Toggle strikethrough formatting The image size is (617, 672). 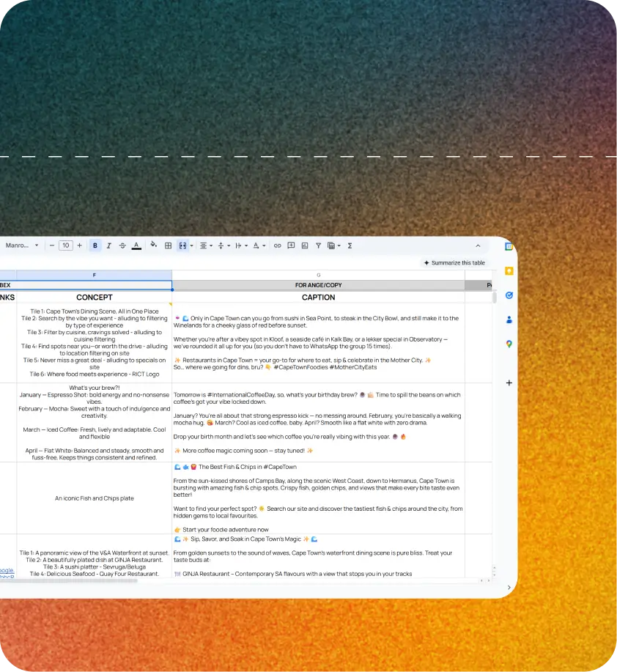click(122, 245)
